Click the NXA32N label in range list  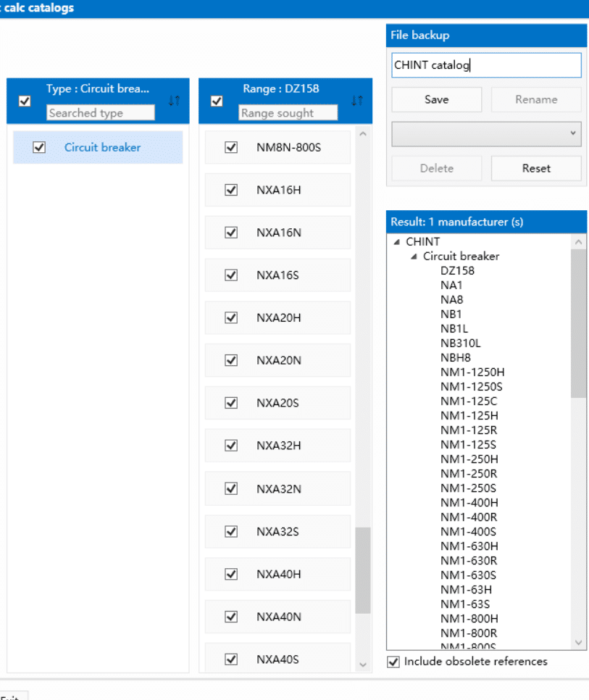(x=279, y=489)
